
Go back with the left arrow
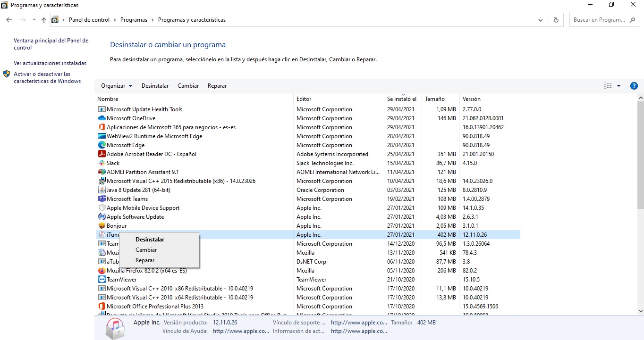(x=9, y=20)
